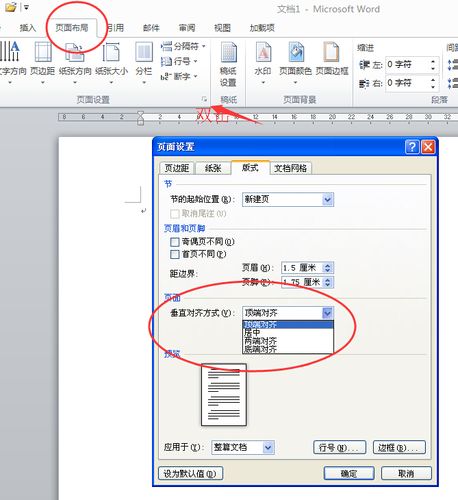Adjust the right indent spinner arrows
This screenshot has height=500, width=458.
pos(433,83)
